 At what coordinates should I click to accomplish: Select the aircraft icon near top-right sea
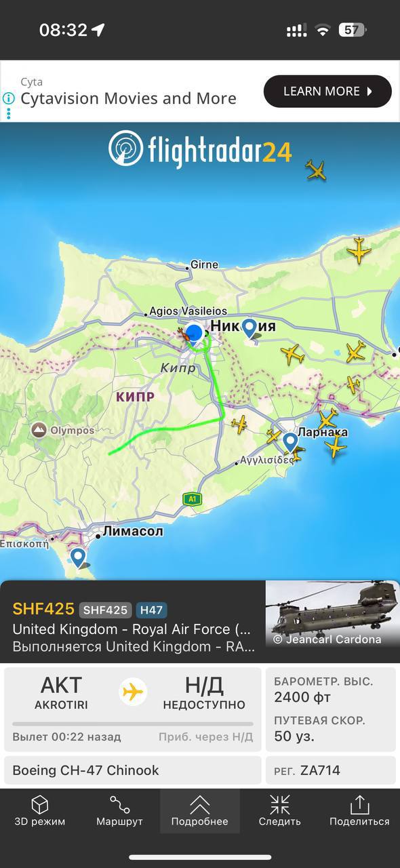point(316,170)
